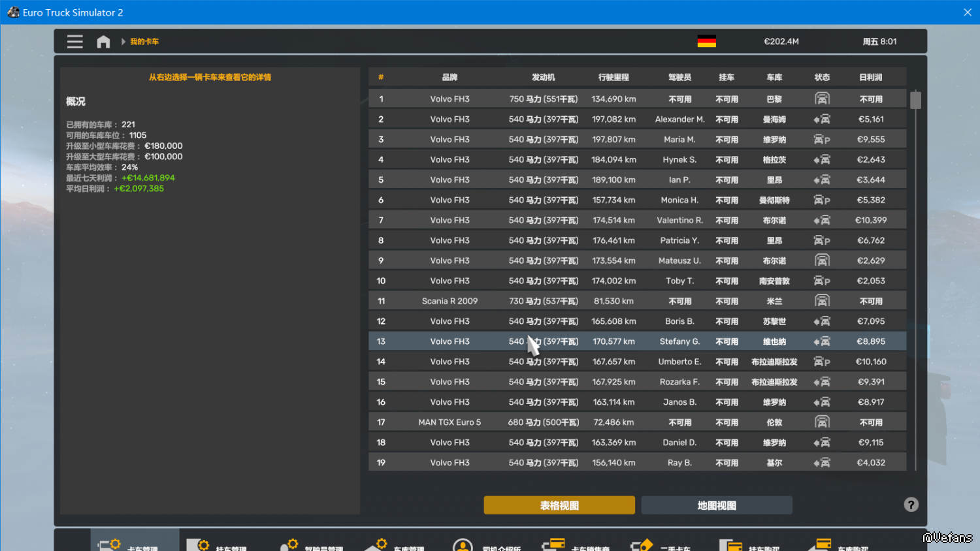Select engine 730 马力 (537千瓦) cell
The height and width of the screenshot is (551, 980).
[543, 301]
